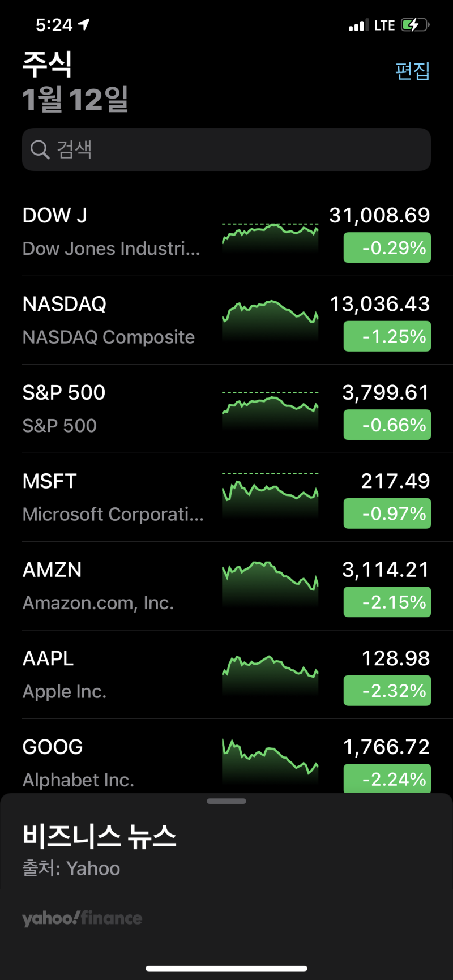Expand news panel using drag handle
The width and height of the screenshot is (453, 980).
click(x=226, y=801)
